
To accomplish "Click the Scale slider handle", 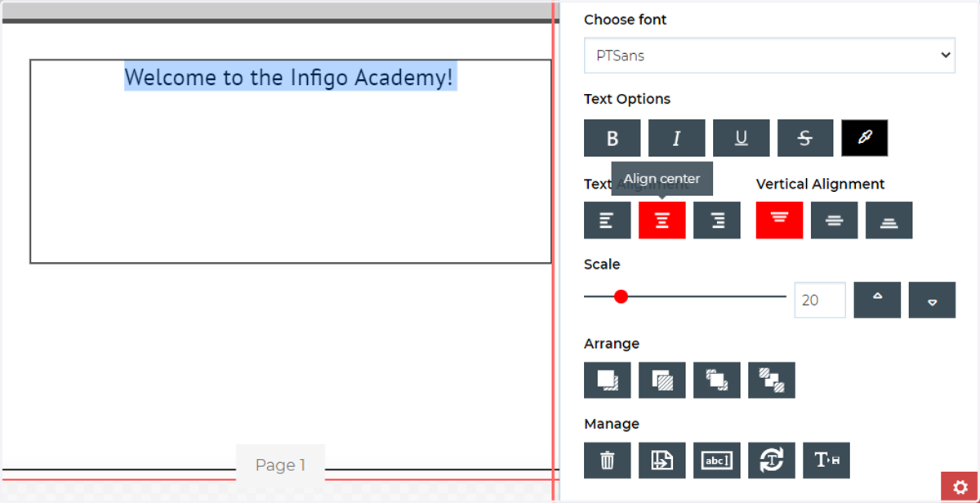I will coord(621,296).
